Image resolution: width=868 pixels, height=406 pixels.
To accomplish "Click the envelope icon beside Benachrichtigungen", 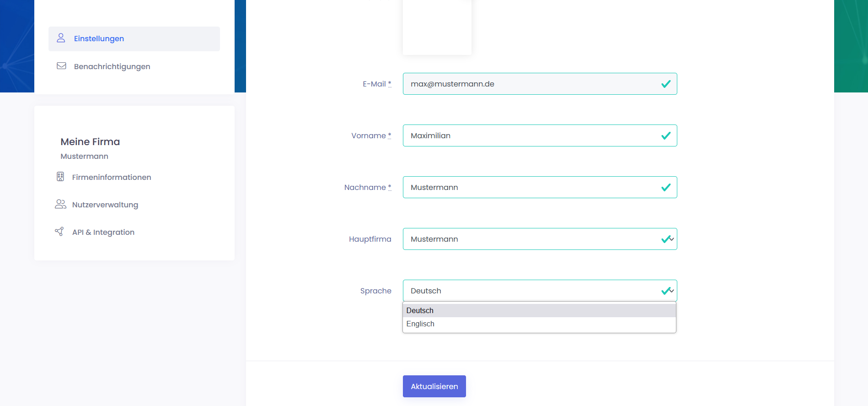I will click(x=61, y=66).
